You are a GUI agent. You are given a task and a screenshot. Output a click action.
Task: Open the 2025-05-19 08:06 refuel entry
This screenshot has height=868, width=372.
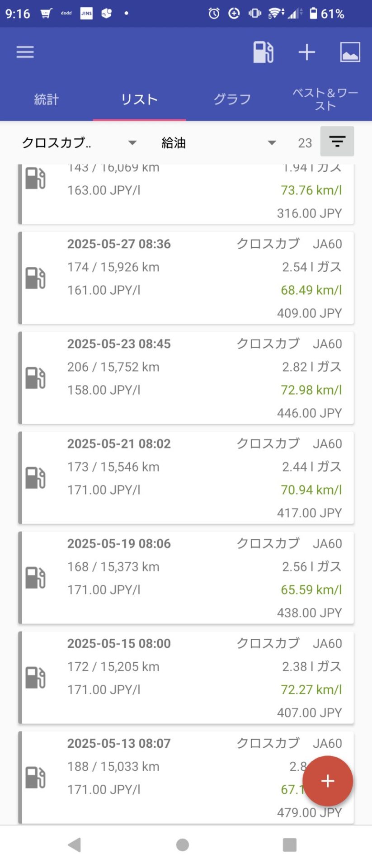click(185, 578)
